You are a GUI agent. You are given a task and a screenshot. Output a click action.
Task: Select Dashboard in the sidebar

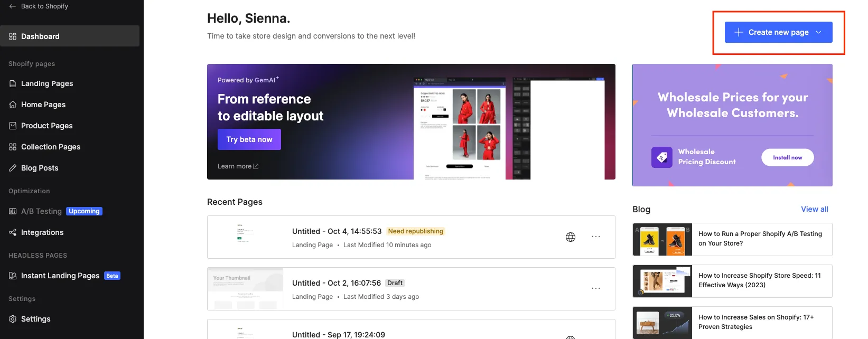coord(70,36)
